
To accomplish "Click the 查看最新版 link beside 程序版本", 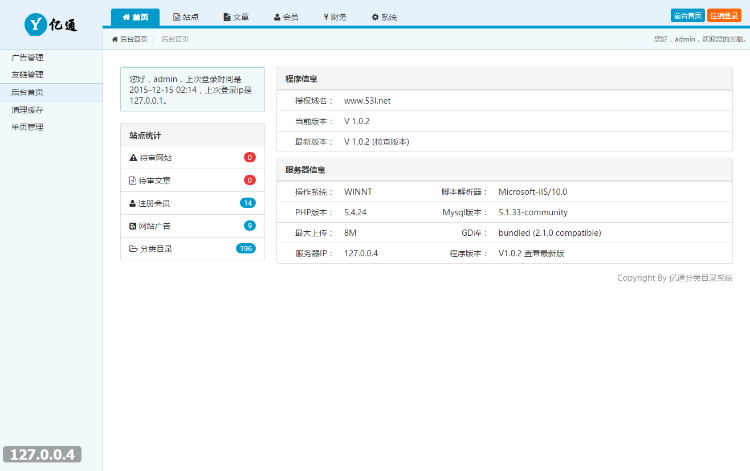I will pyautogui.click(x=544, y=253).
